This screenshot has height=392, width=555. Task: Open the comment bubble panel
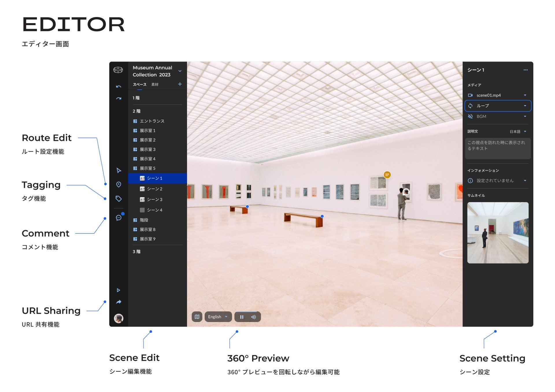point(119,218)
